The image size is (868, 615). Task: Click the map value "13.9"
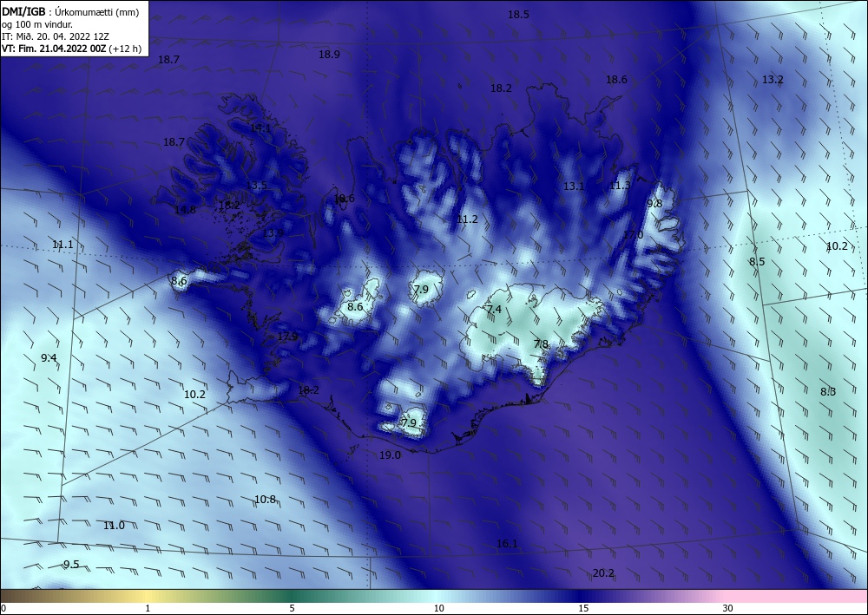(x=273, y=233)
